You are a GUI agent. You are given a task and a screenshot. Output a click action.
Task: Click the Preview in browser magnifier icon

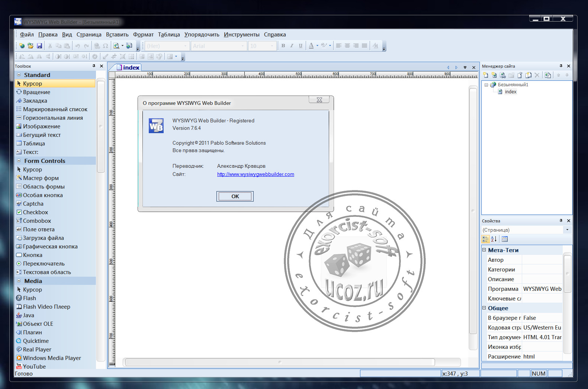(116, 46)
